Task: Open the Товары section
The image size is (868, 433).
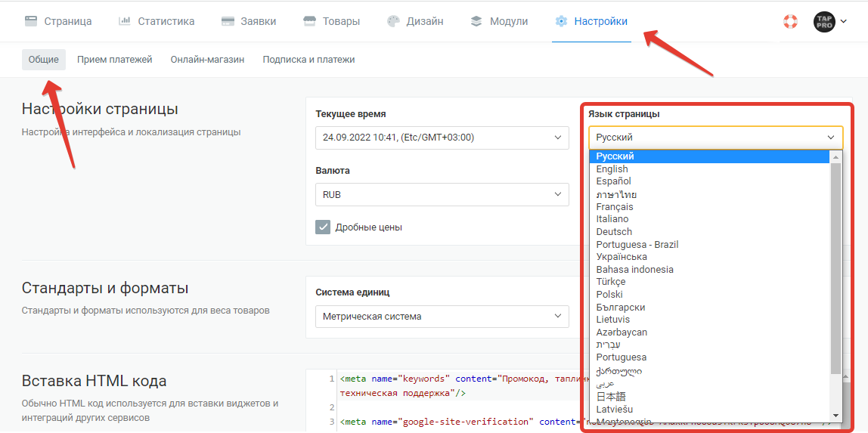Action: [x=342, y=22]
